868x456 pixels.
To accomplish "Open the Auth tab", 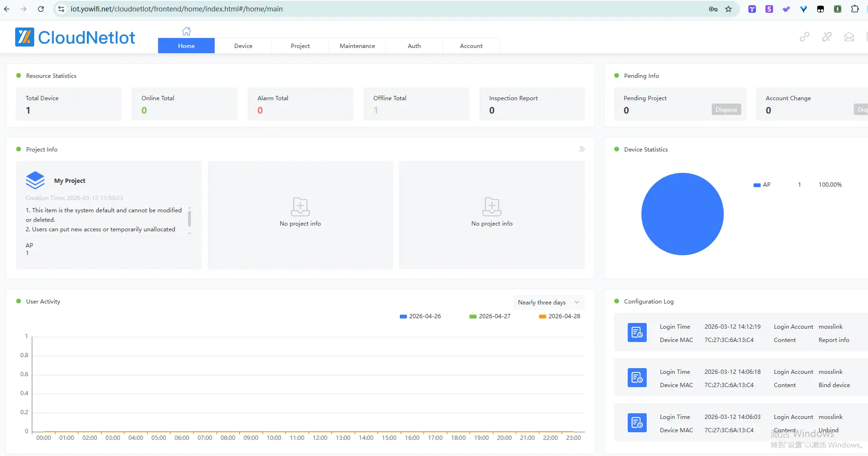I will click(x=414, y=46).
